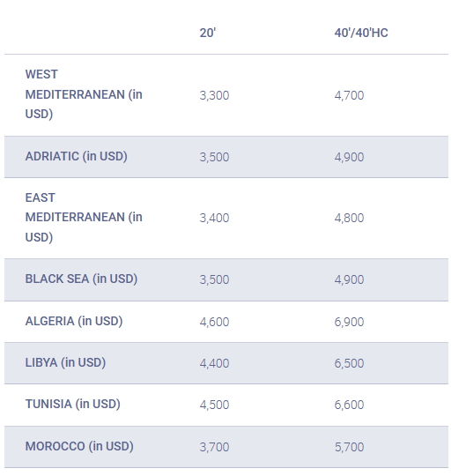This screenshot has height=476, width=459.
Task: Click Libya 40' rate 6,500
Action: (x=349, y=363)
